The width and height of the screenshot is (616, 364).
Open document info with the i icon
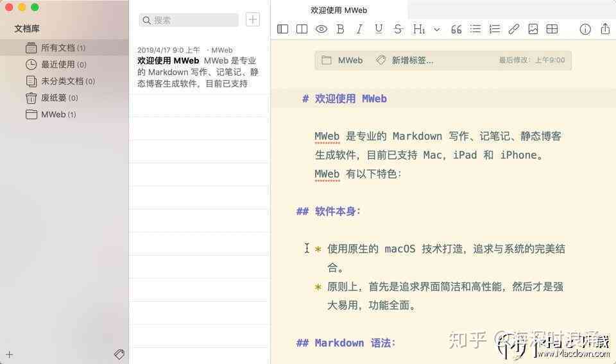585,29
